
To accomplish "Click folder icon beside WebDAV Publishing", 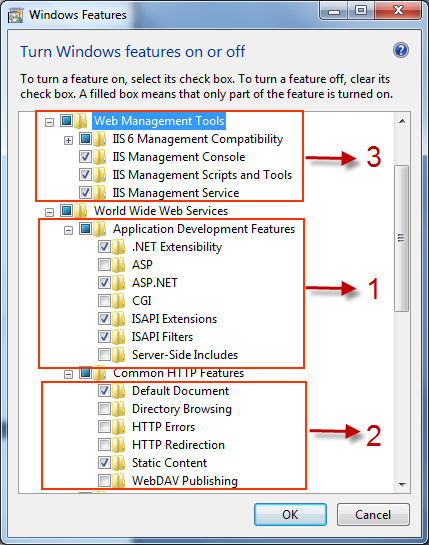I will [x=119, y=481].
